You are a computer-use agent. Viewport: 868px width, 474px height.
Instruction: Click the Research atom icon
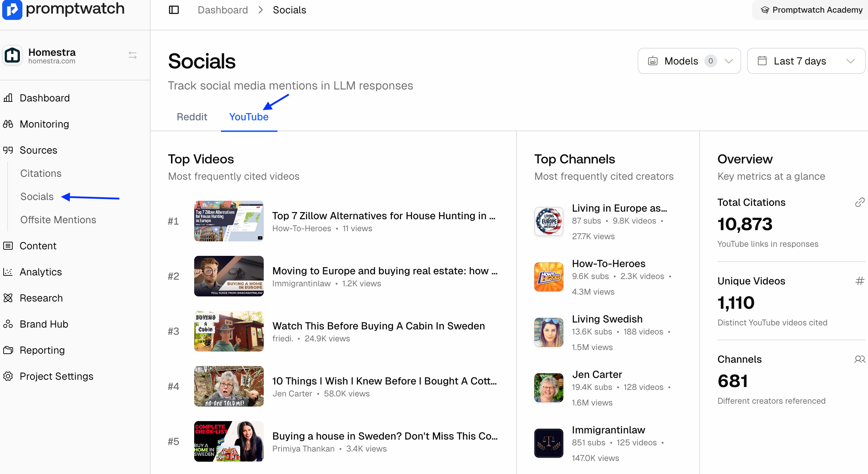[x=8, y=298]
